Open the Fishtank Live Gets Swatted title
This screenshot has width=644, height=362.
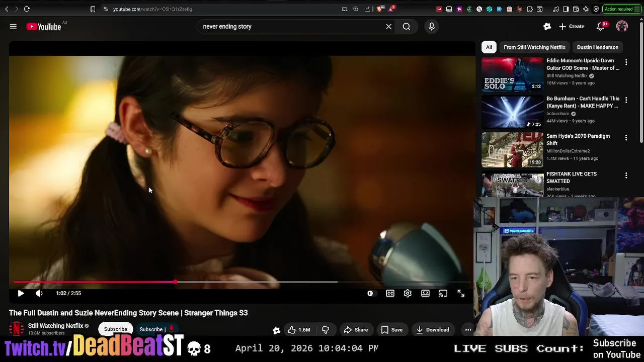click(572, 177)
